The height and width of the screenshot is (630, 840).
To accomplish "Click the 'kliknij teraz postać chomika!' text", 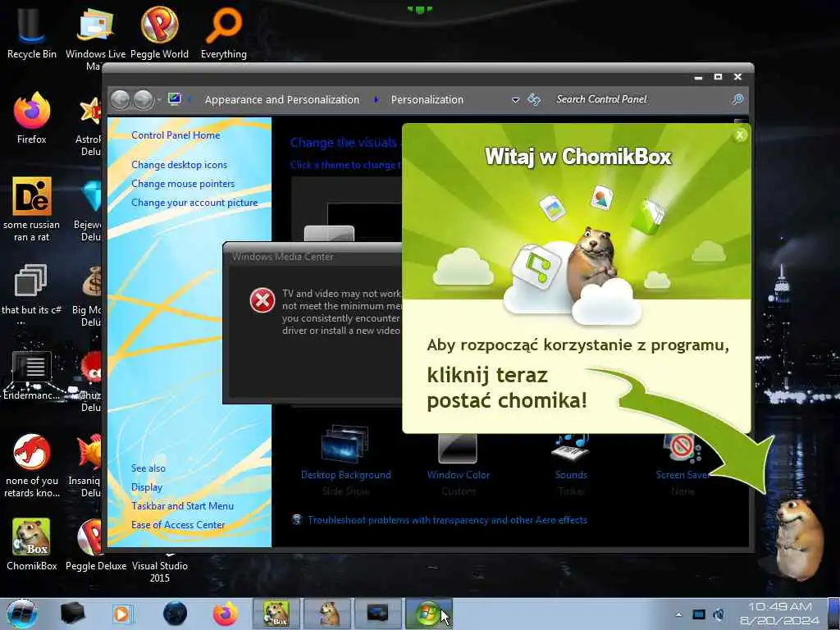I will pyautogui.click(x=507, y=387).
